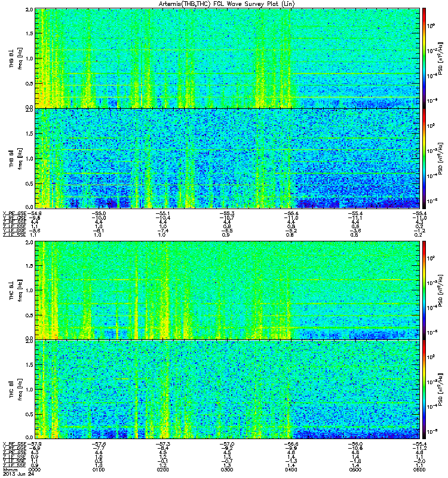Click the 'PSD [nT²/Hz]' label beside the bottom color bar
Screen dimensions: 448x478
click(x=440, y=390)
